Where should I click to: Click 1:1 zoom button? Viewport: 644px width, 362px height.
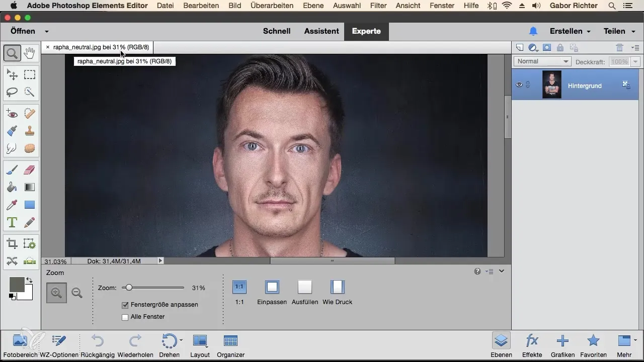tap(239, 287)
